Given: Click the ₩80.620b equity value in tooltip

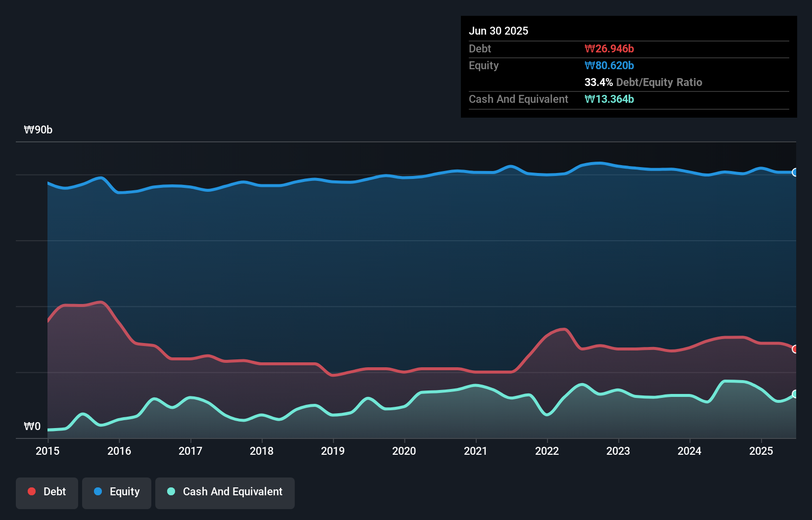Looking at the screenshot, I should pos(609,65).
